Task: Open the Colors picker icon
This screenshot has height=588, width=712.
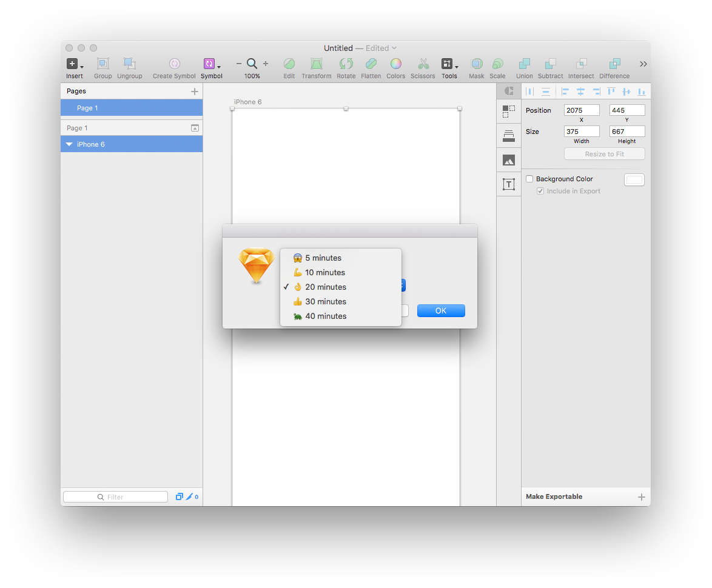Action: 396,64
